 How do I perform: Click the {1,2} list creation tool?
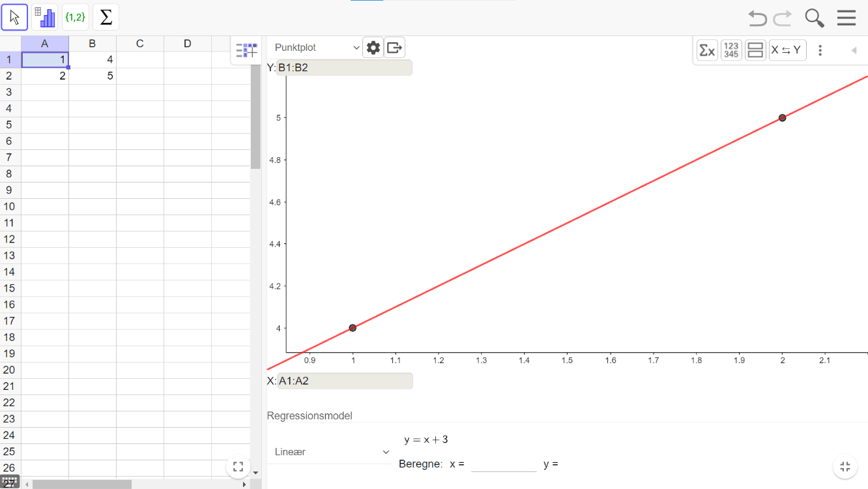click(76, 18)
